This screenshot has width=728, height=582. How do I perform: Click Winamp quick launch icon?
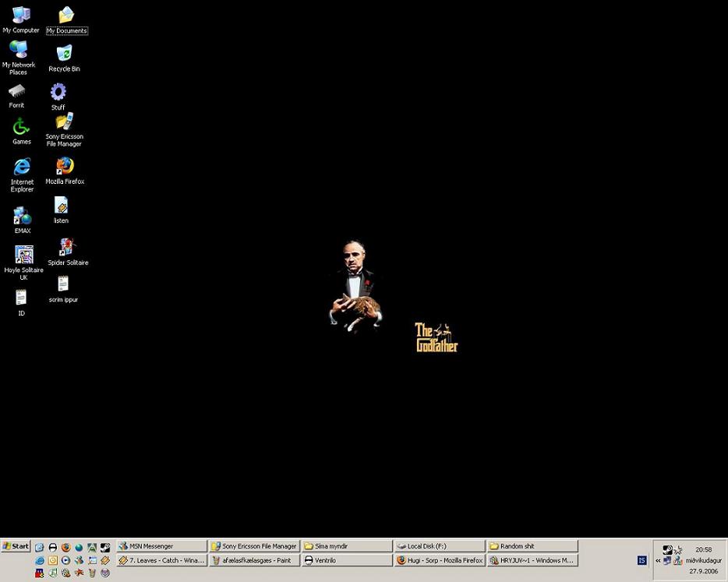(105, 561)
